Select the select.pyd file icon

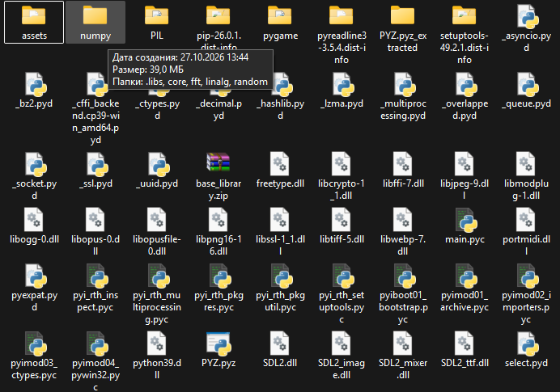(527, 344)
